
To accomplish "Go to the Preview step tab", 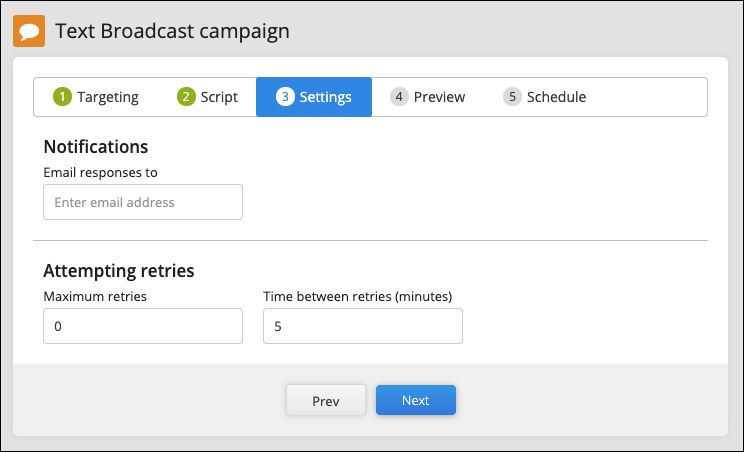I will pos(428,97).
